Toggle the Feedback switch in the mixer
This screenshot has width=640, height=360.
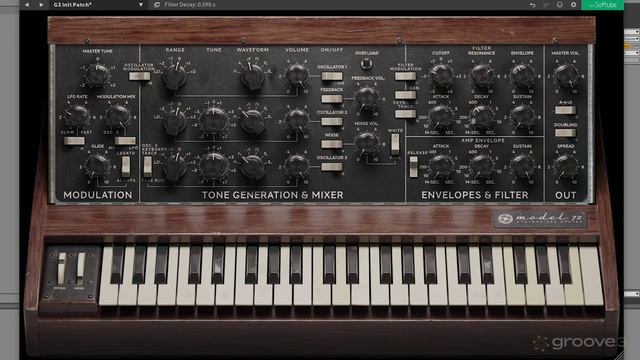click(x=332, y=99)
